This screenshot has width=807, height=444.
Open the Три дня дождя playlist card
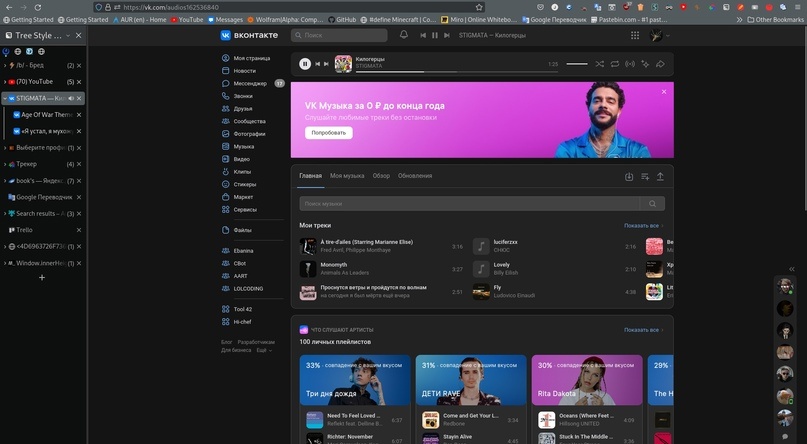coord(355,380)
